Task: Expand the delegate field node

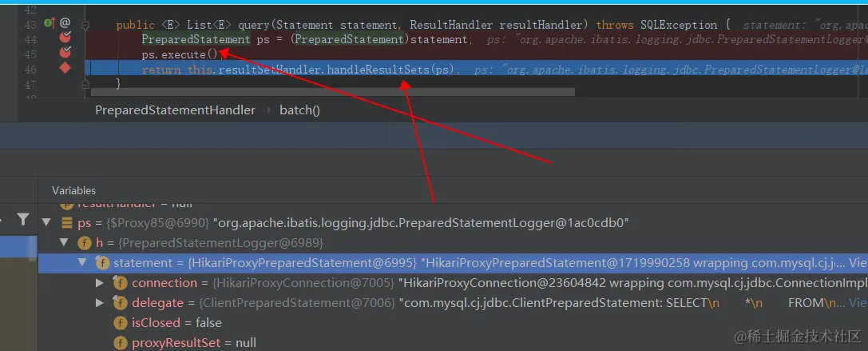Action: [x=100, y=303]
